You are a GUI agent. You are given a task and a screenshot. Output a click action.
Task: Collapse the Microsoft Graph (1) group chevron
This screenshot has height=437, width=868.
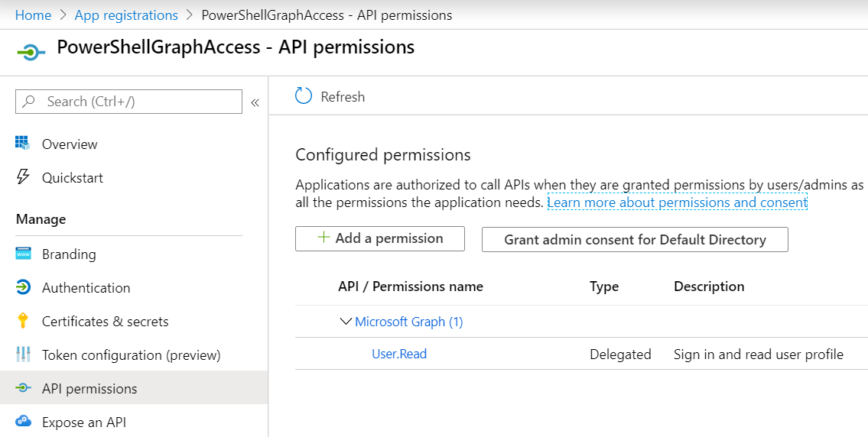(346, 321)
